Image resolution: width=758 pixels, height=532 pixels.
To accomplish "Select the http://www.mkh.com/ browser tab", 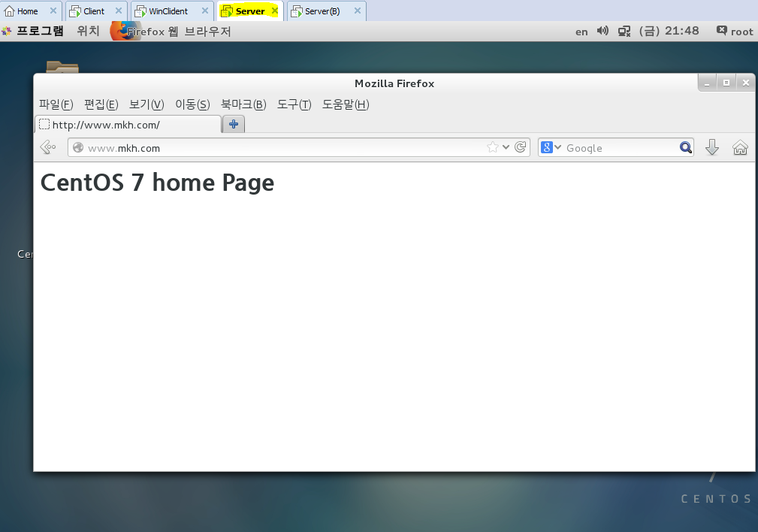I will pyautogui.click(x=128, y=125).
